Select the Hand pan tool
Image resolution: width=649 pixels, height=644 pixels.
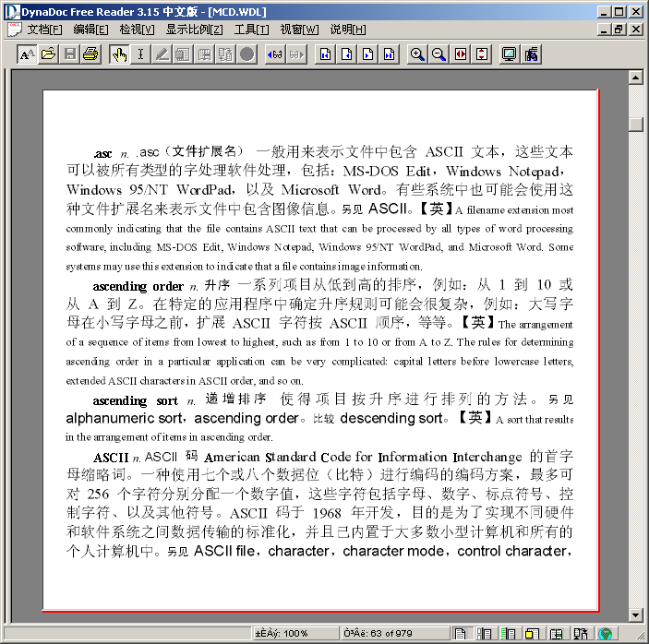[x=119, y=54]
